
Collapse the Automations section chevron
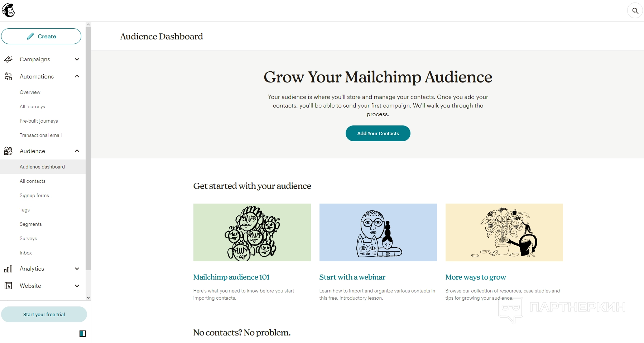coord(77,76)
